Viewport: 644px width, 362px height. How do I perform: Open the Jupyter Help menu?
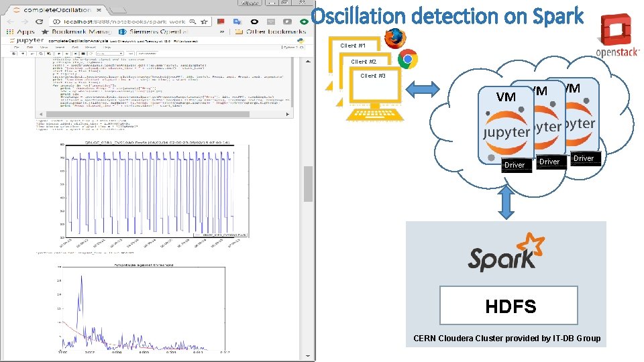107,47
